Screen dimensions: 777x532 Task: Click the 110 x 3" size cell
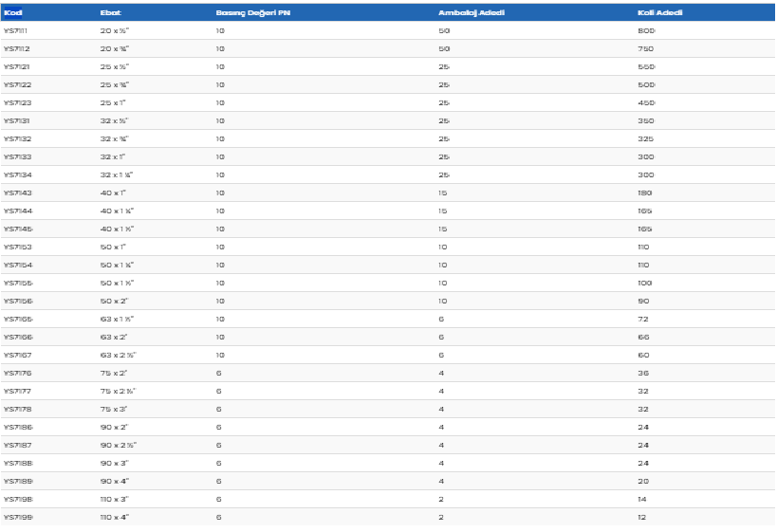(114, 499)
